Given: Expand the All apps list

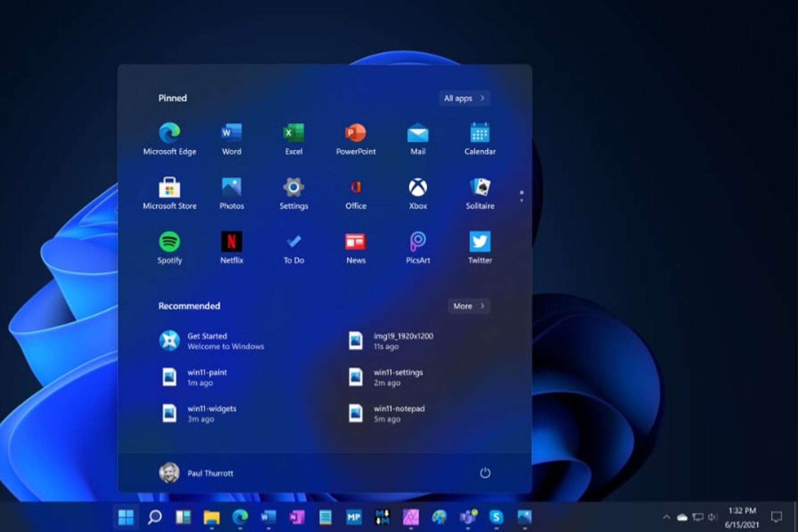Looking at the screenshot, I should coord(464,99).
